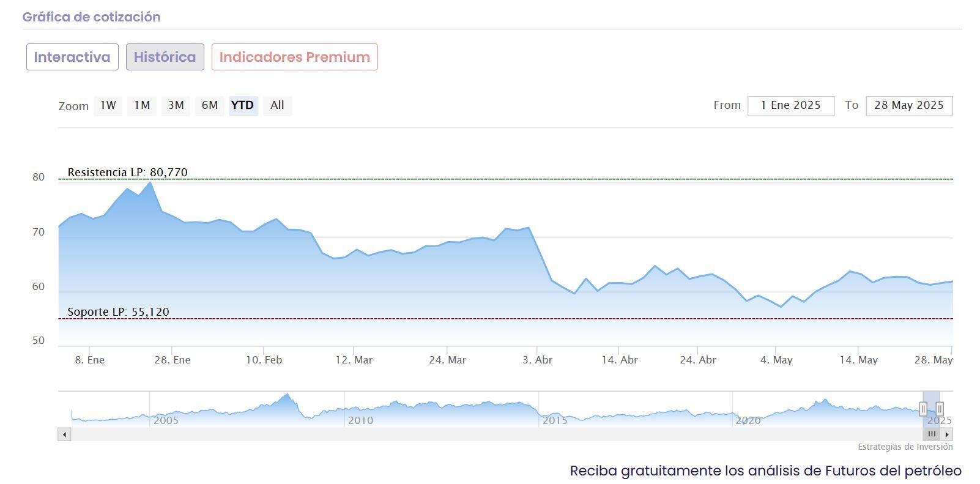Image resolution: width=980 pixels, height=484 pixels.
Task: Click the navigator scrollbar thumb grip
Action: click(931, 434)
